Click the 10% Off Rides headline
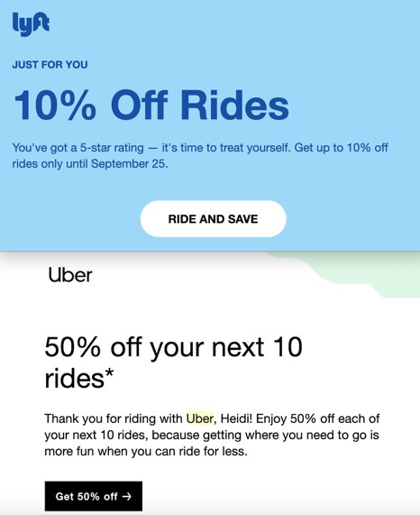Image resolution: width=420 pixels, height=515 pixels. click(151, 105)
